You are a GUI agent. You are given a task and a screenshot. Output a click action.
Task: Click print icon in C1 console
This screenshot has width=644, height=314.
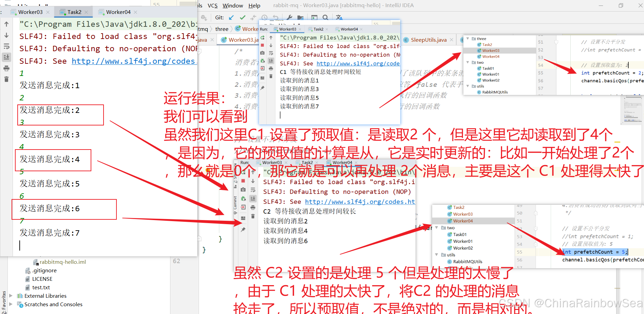[x=271, y=68]
